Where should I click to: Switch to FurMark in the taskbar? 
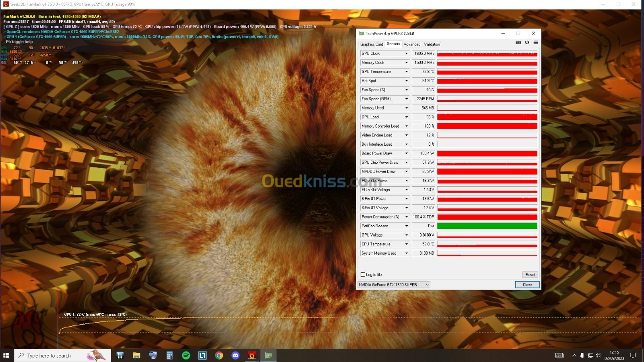point(252,355)
